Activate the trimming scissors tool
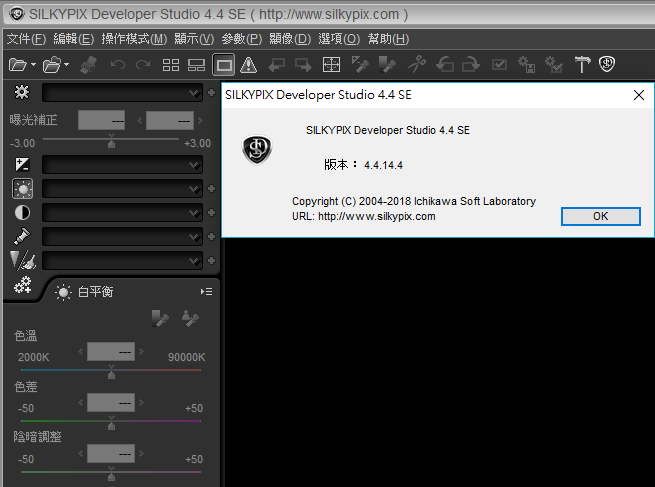This screenshot has width=655, height=487. [x=416, y=65]
